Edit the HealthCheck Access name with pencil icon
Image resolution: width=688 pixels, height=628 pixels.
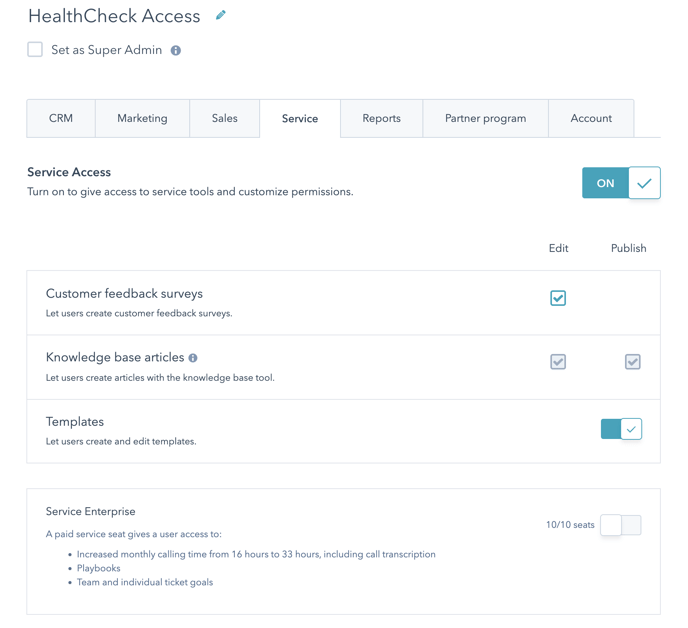point(221,15)
